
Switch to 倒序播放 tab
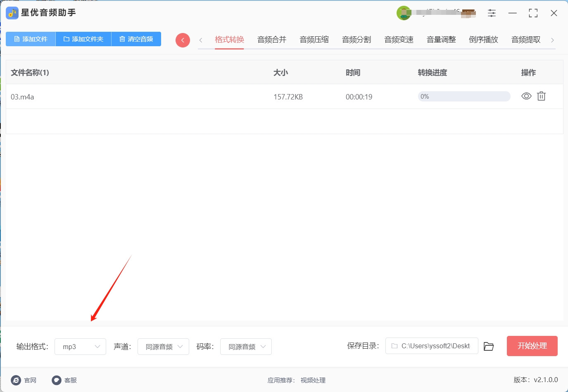484,40
